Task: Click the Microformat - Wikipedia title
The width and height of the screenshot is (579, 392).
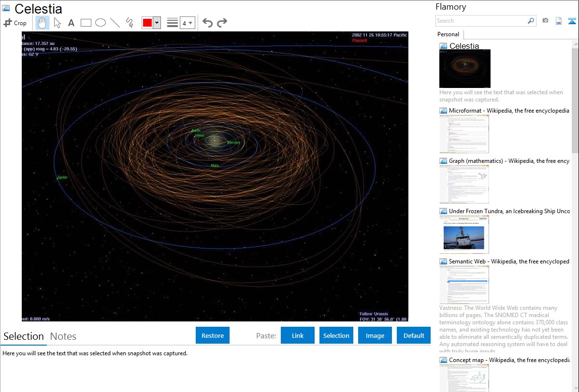Action: click(x=509, y=111)
